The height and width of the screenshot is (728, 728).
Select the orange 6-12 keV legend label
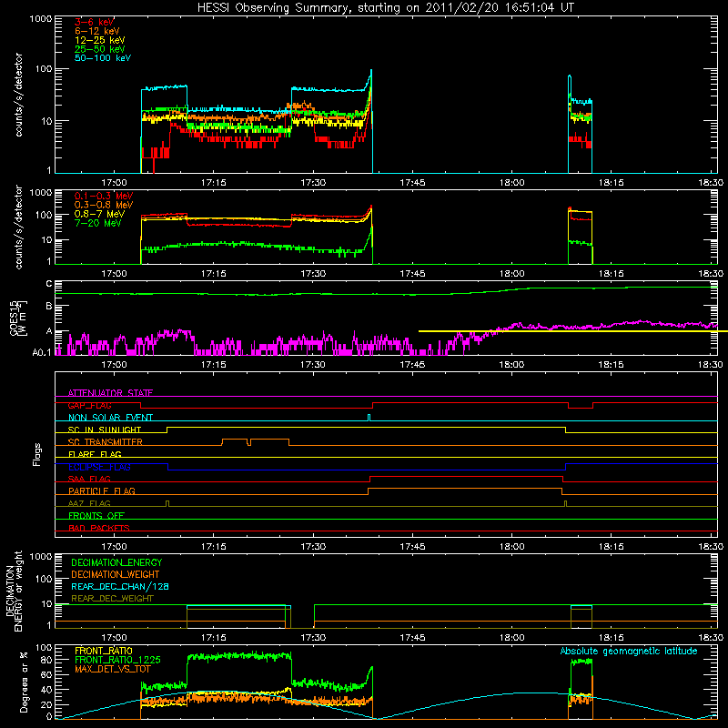coord(97,31)
